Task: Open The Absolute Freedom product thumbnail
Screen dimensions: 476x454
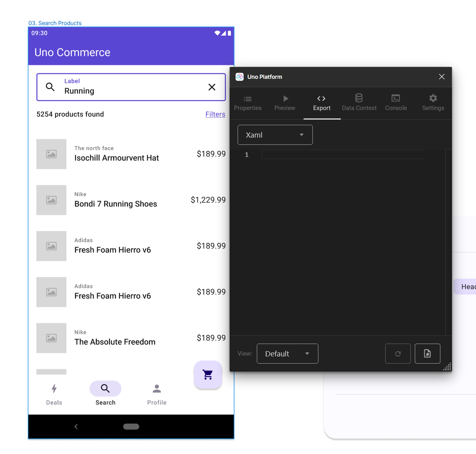Action: (x=51, y=338)
